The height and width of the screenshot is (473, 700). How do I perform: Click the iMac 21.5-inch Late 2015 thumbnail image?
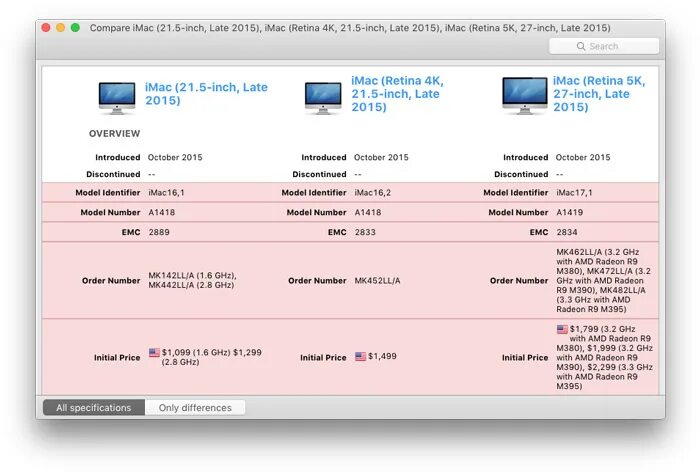tap(117, 98)
